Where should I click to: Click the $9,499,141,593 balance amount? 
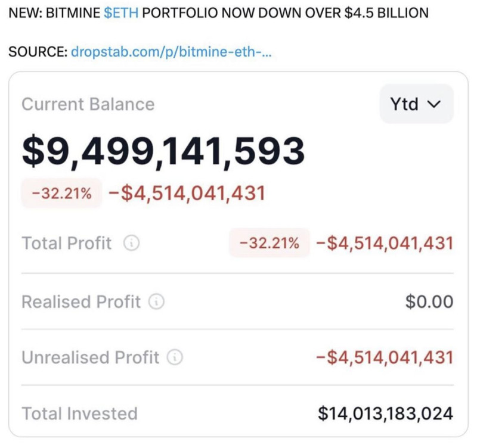click(163, 151)
